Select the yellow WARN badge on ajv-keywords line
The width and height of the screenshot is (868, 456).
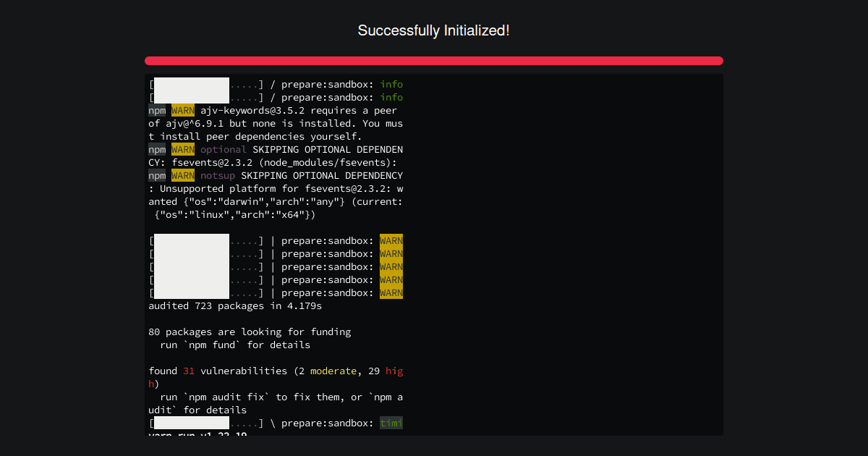tap(182, 110)
